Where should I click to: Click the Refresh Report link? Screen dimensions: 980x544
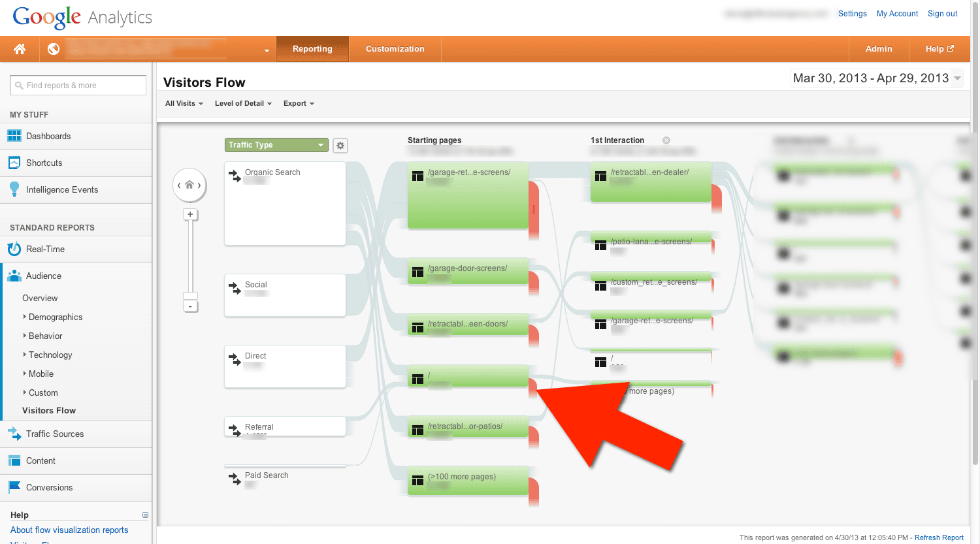click(x=939, y=537)
